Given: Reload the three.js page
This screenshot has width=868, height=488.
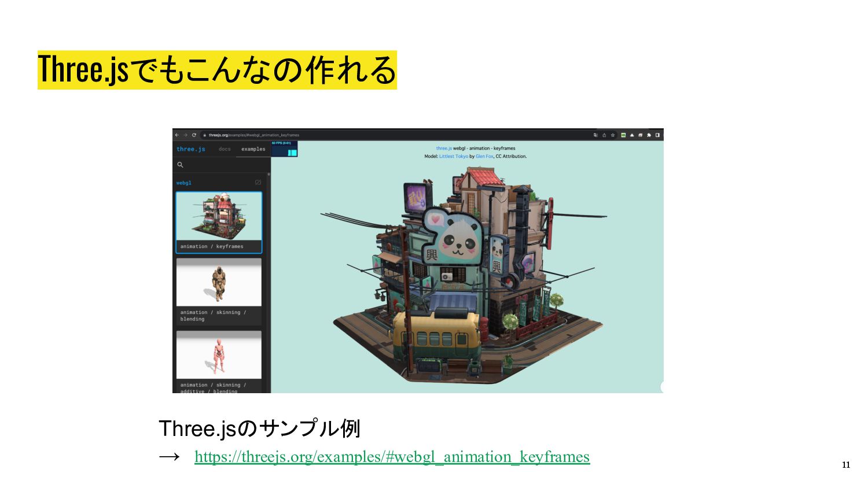Looking at the screenshot, I should coord(194,135).
